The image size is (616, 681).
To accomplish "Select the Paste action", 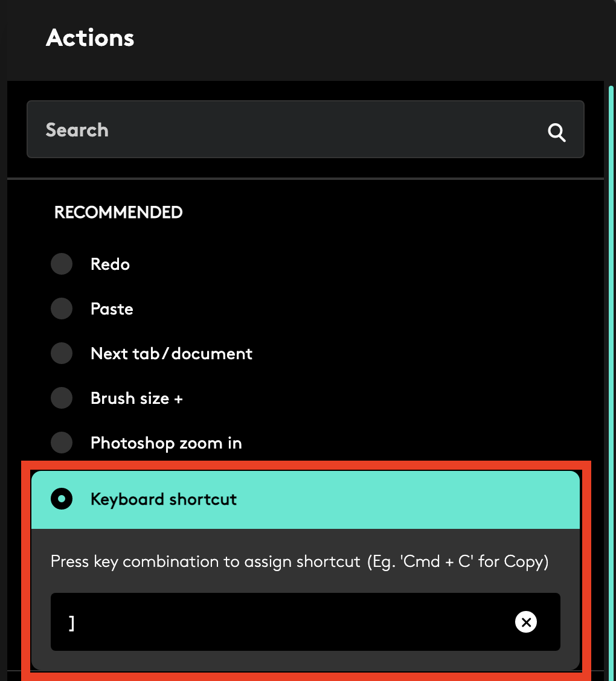I will tap(61, 309).
